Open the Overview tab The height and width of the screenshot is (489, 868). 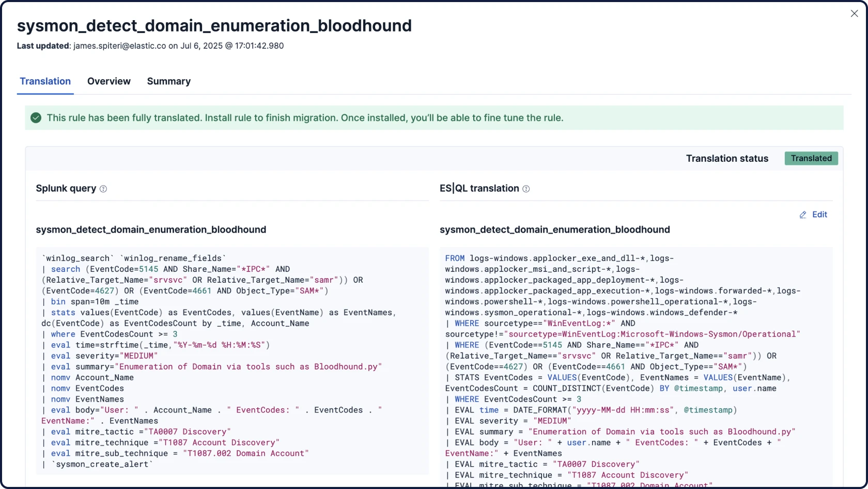pos(109,81)
